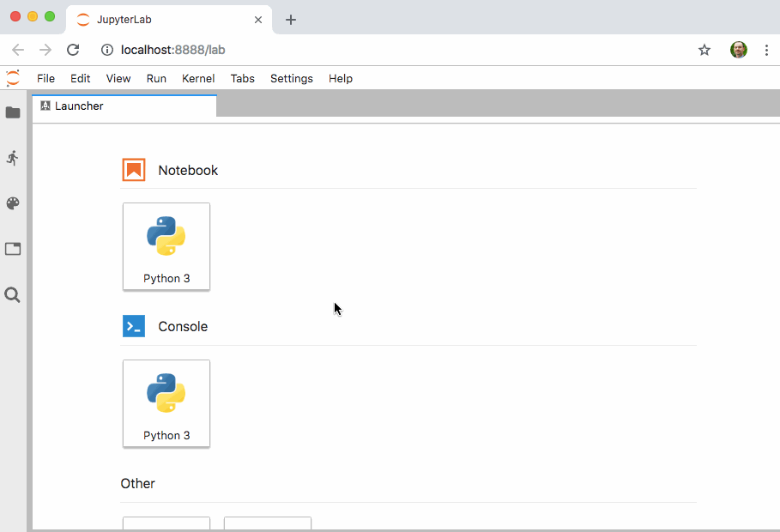Open the Tabs menu

[x=242, y=79]
